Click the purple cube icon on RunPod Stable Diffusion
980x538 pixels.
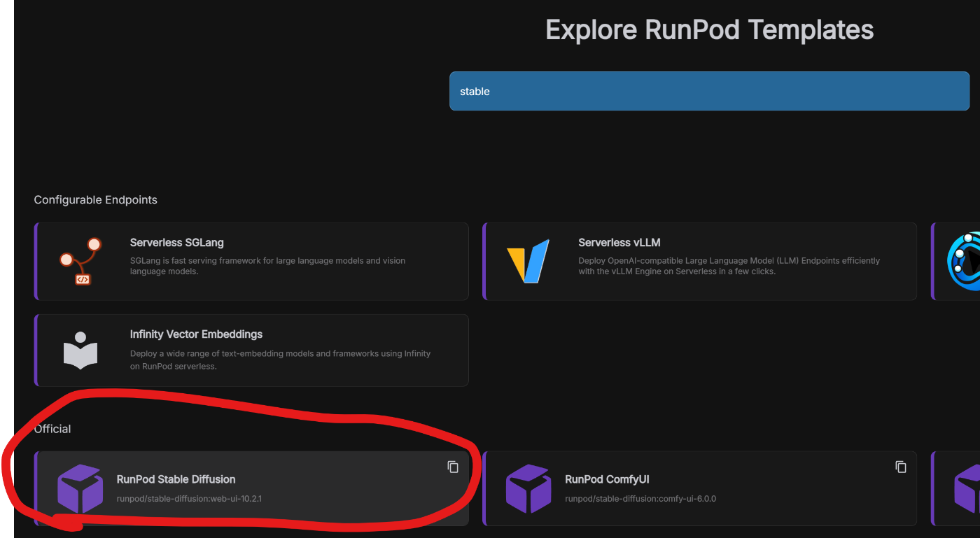(80, 488)
